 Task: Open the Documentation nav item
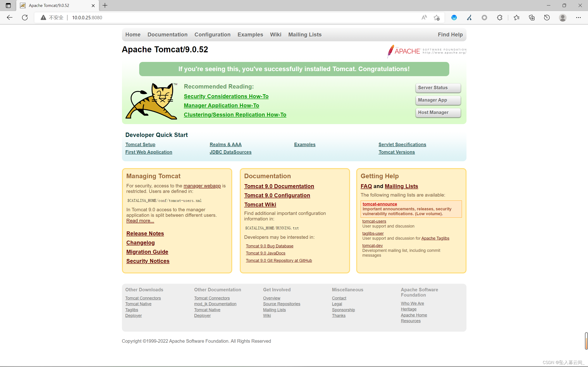[x=167, y=34]
